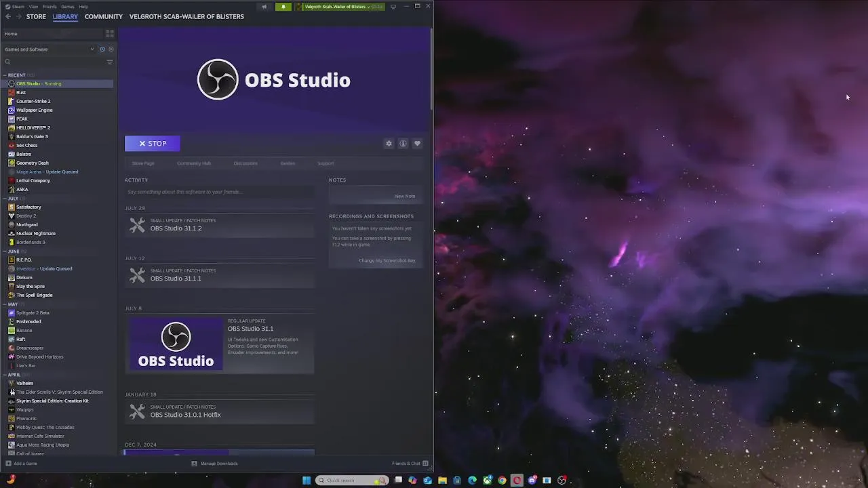Open Games and Software dropdown
Viewport: 868px width, 488px height.
point(49,49)
